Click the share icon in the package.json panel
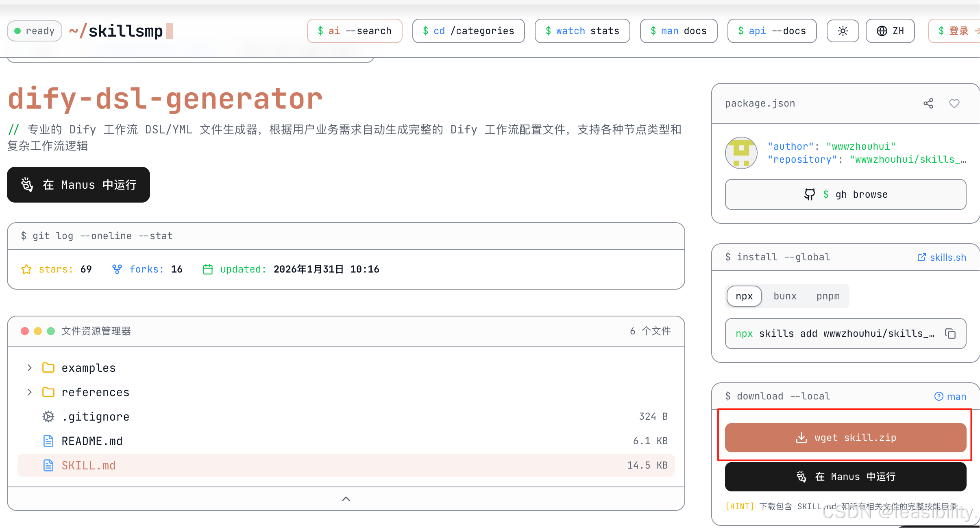980x528 pixels. pos(928,103)
